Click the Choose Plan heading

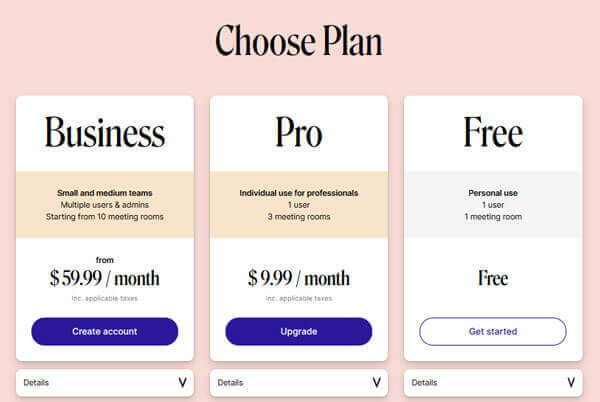point(299,41)
